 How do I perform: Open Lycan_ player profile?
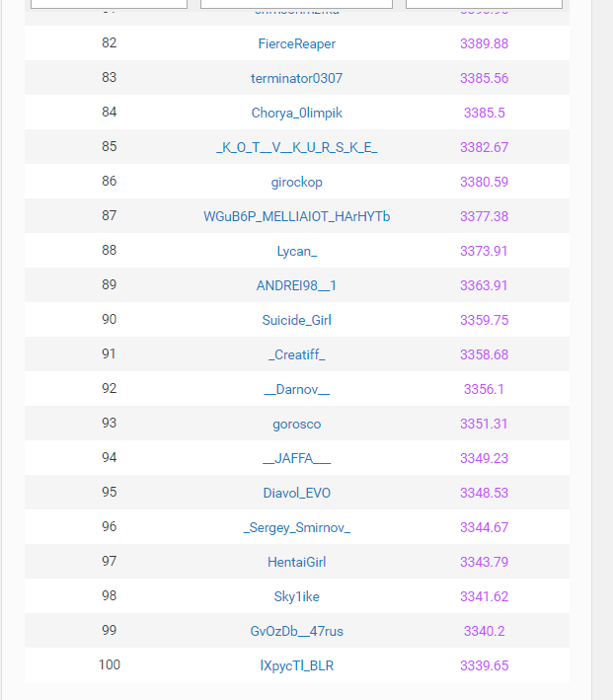click(x=296, y=251)
